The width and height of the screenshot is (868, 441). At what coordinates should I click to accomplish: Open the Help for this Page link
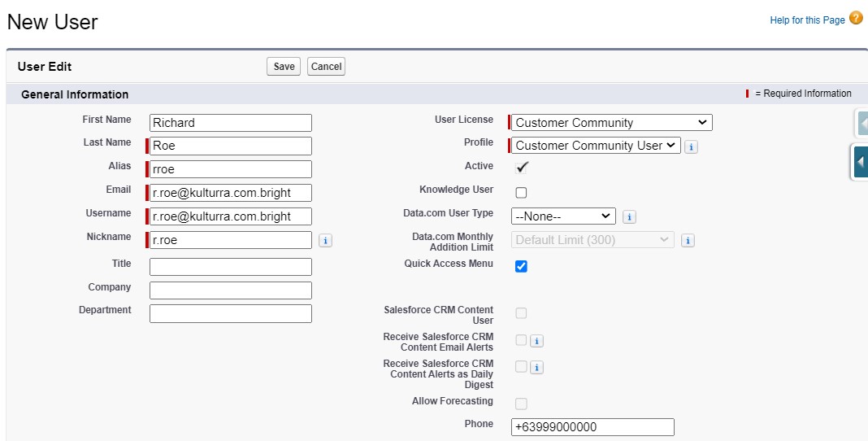(x=806, y=20)
